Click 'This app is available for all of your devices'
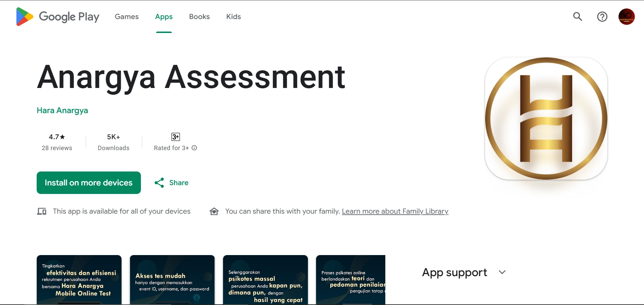The width and height of the screenshot is (644, 305). (122, 211)
